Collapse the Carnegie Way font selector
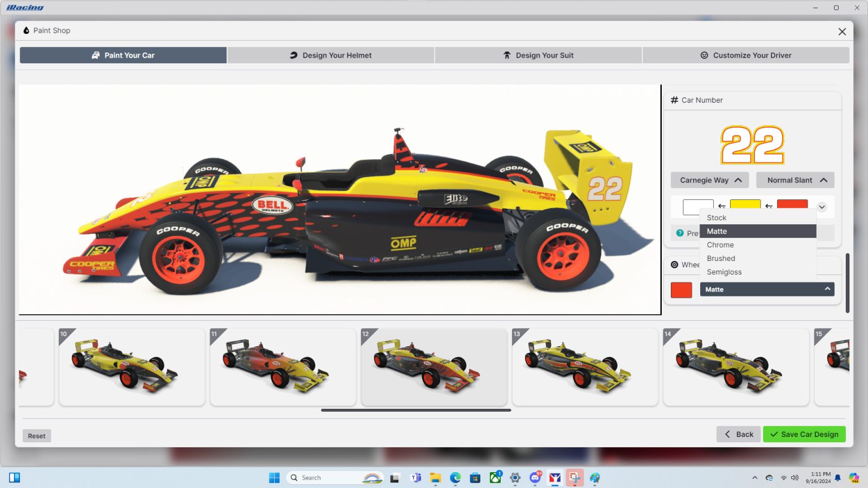The width and height of the screenshot is (868, 488). tap(710, 180)
